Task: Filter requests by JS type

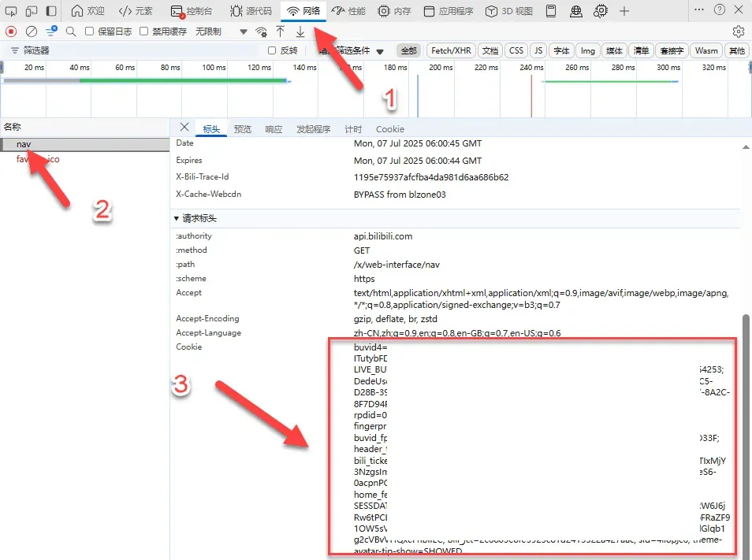Action: click(538, 50)
